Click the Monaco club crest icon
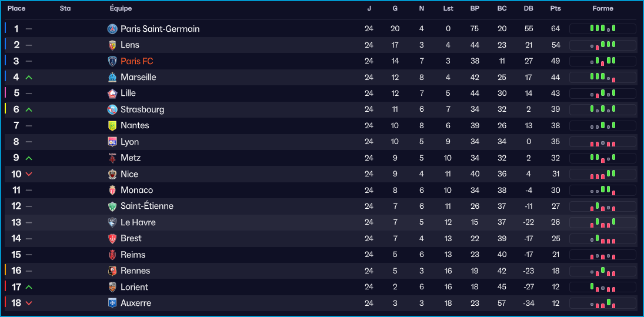Screen dimensions: 644x317 click(x=112, y=190)
